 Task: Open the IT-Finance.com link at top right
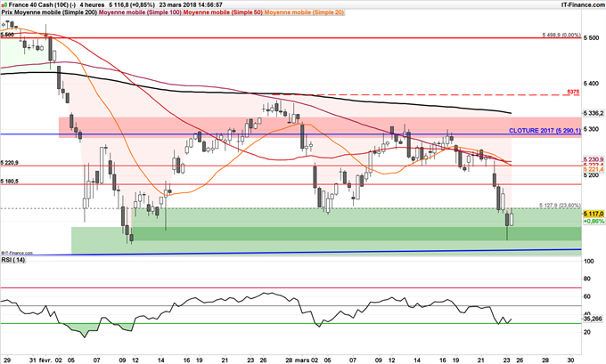tap(583, 5)
